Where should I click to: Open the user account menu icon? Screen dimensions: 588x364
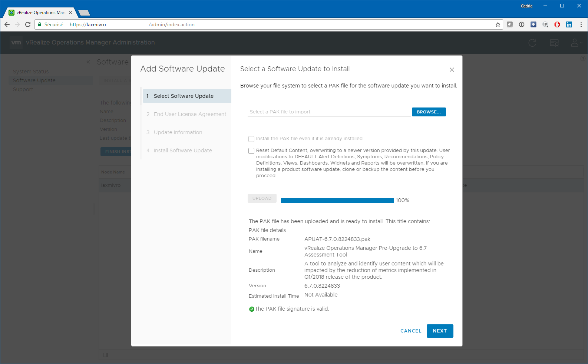(x=575, y=43)
